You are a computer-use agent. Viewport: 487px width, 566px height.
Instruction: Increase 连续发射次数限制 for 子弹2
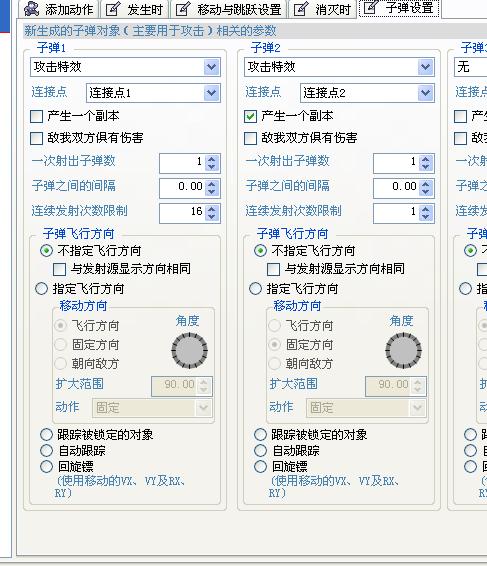[x=426, y=208]
